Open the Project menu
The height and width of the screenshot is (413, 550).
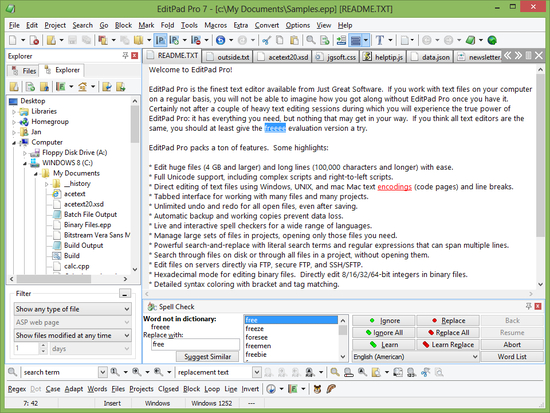[55, 25]
